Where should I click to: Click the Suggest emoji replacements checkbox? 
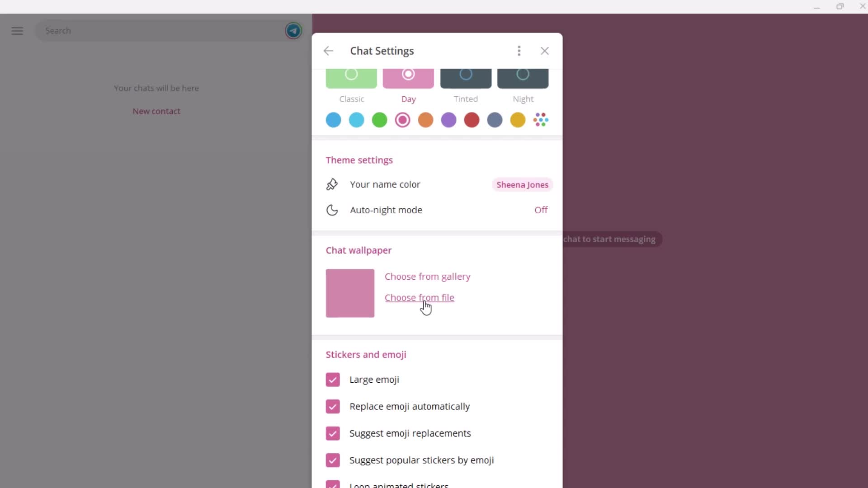pos(334,433)
